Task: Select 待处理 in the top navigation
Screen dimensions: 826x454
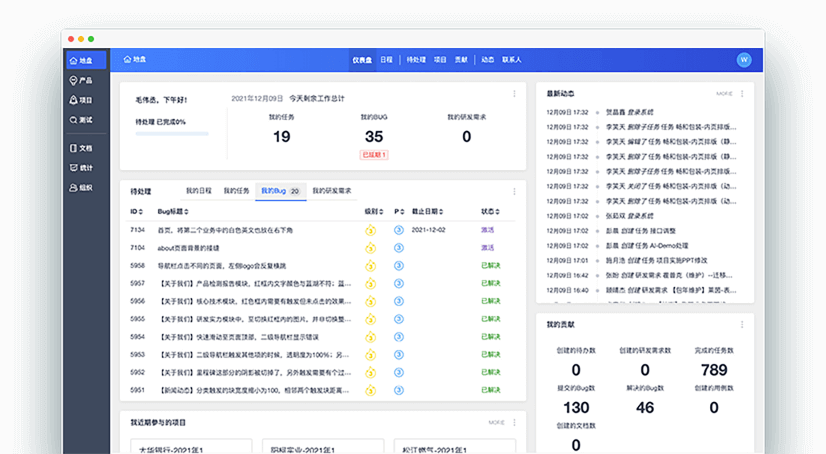Action: [x=416, y=60]
